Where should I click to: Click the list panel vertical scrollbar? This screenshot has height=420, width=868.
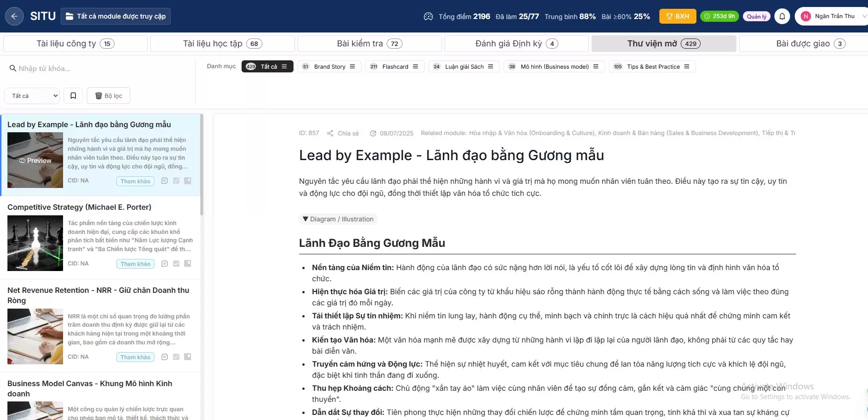(x=202, y=165)
